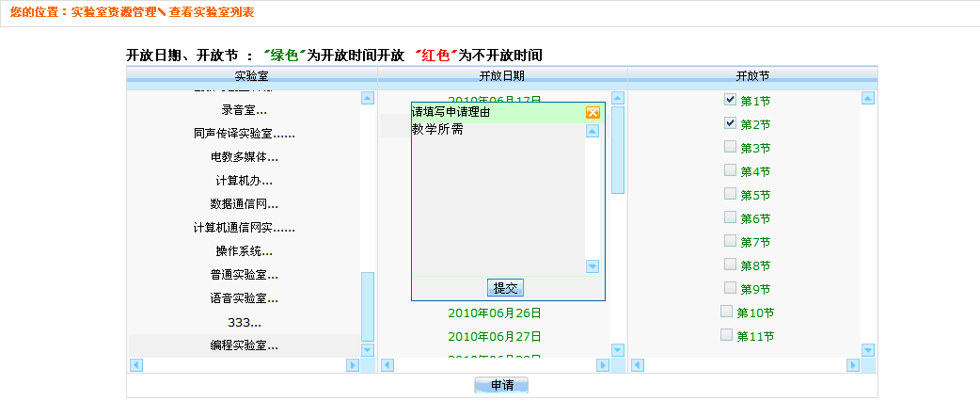This screenshot has width=980, height=401.
Task: Uncheck the 第1节 checkbox
Action: pos(731,99)
